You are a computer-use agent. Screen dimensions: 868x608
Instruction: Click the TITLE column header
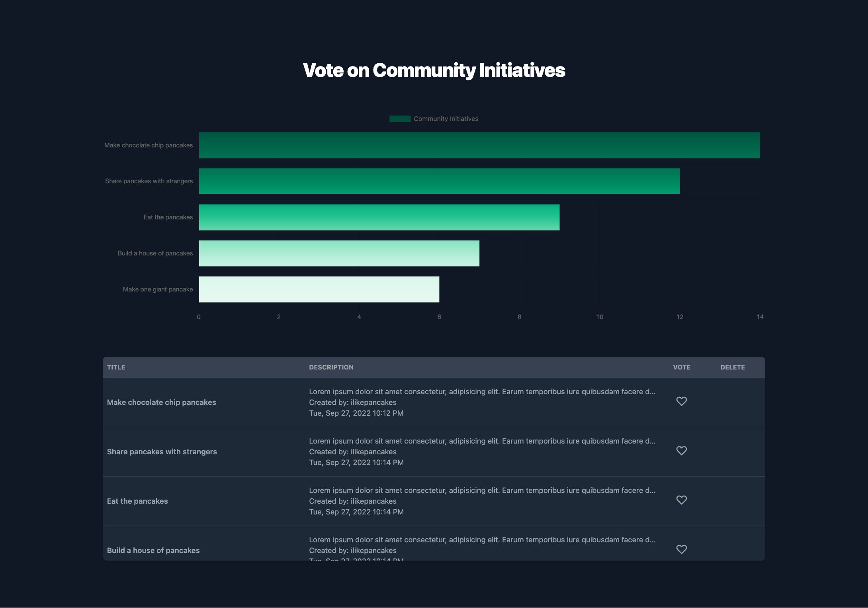click(116, 367)
